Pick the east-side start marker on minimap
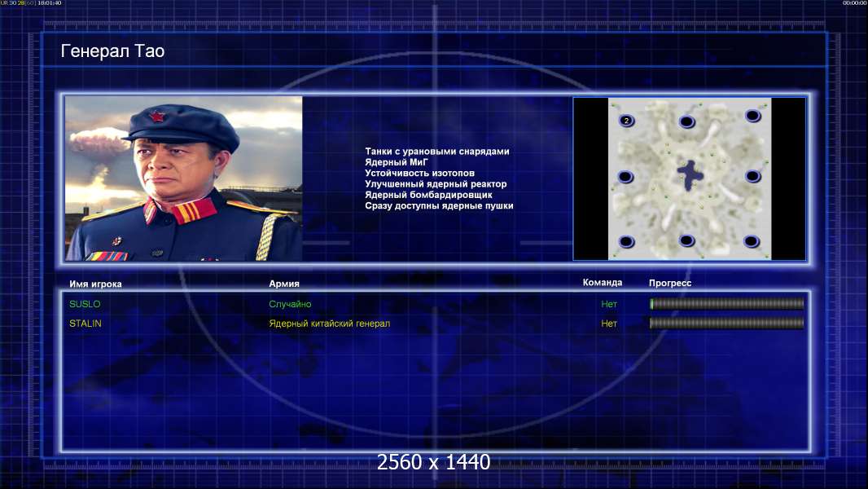The width and height of the screenshot is (868, 489). tap(752, 177)
